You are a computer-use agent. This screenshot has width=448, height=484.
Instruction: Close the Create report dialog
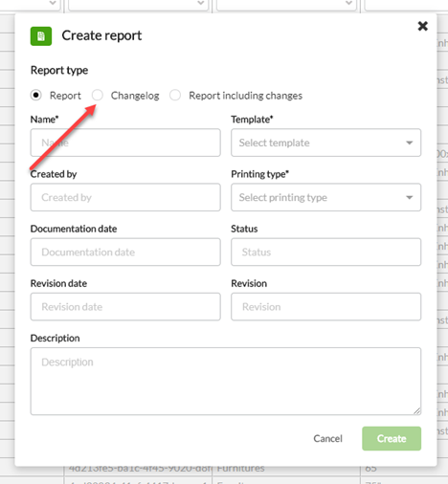click(x=423, y=26)
